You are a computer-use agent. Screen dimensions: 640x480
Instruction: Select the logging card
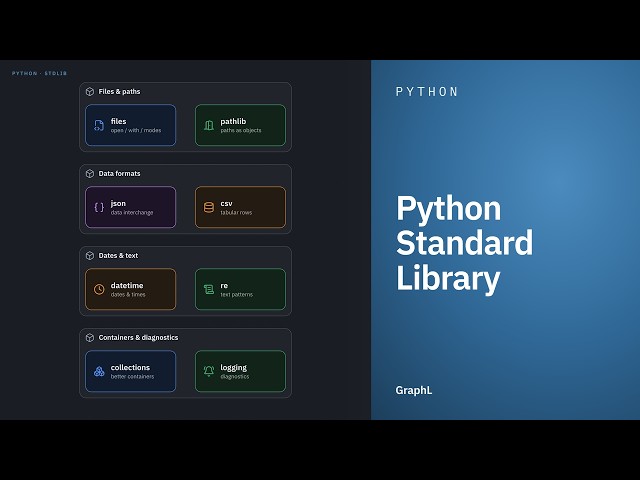pos(240,371)
